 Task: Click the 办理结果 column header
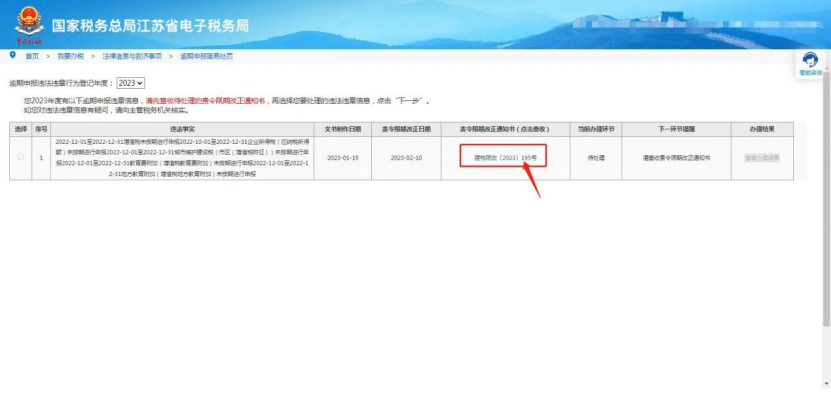762,129
